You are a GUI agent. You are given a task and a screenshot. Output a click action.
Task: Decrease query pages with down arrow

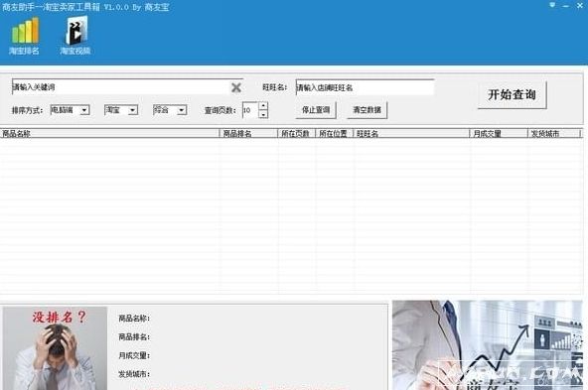click(263, 114)
